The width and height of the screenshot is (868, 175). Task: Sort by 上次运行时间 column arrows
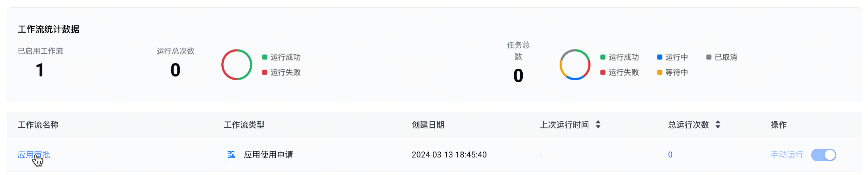pyautogui.click(x=598, y=124)
